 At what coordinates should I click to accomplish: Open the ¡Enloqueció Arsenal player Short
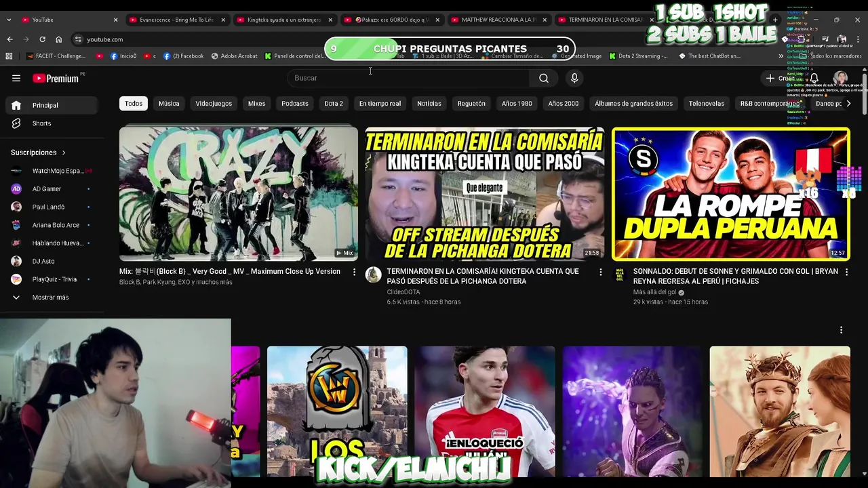click(485, 412)
